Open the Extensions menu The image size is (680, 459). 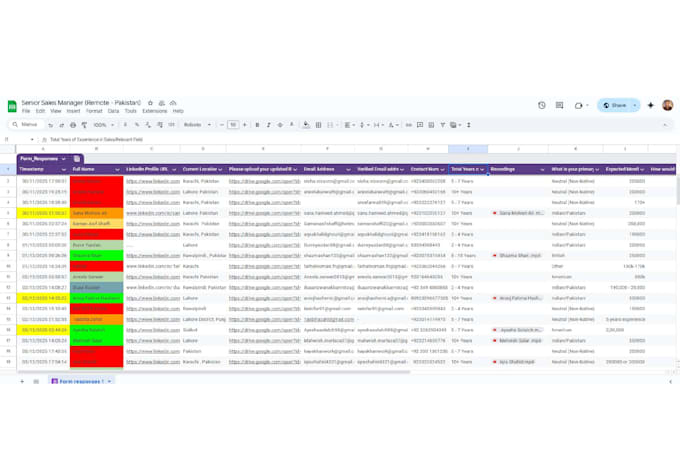tap(155, 111)
